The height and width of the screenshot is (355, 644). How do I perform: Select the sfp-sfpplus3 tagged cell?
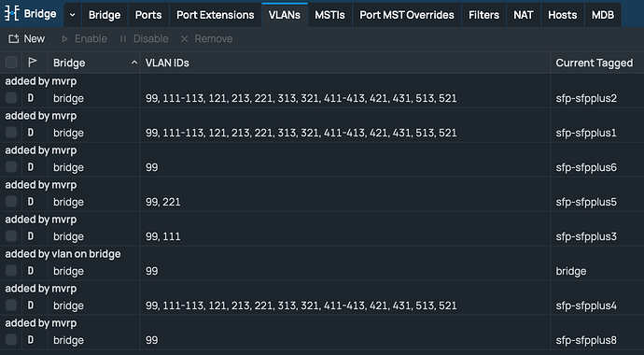pos(586,236)
